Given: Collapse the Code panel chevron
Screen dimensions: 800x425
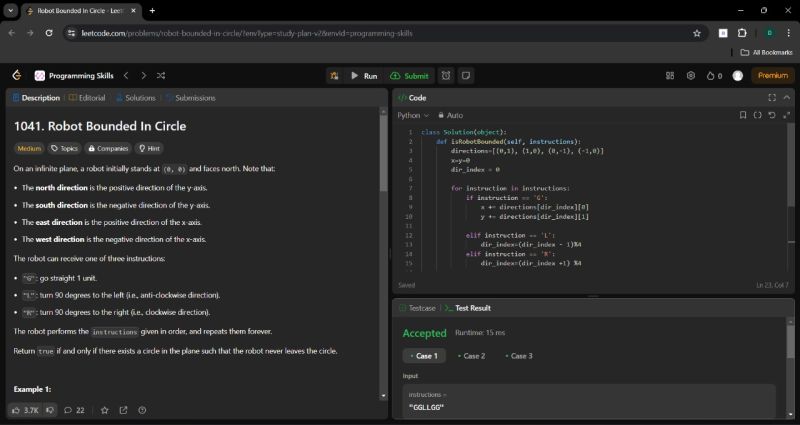Looking at the screenshot, I should pyautogui.click(x=787, y=97).
